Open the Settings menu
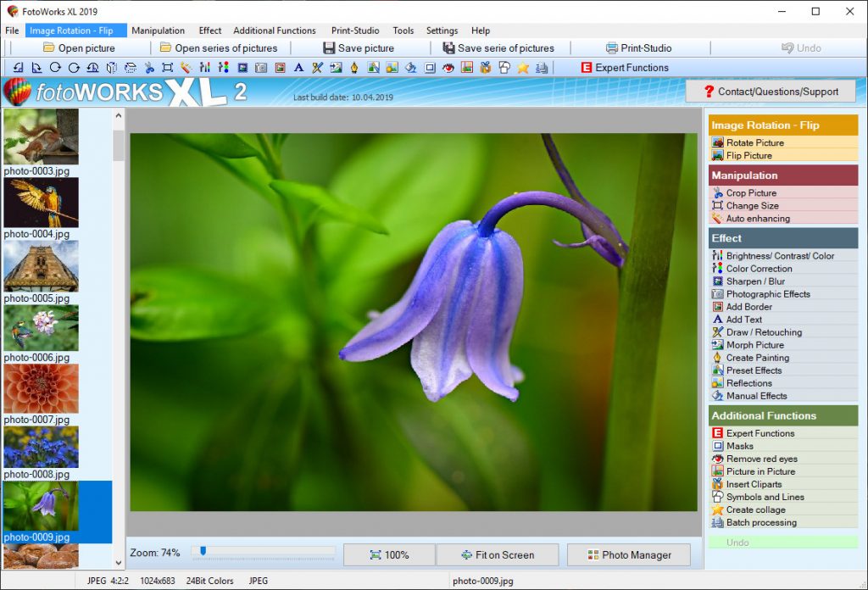Image resolution: width=868 pixels, height=590 pixels. [442, 31]
